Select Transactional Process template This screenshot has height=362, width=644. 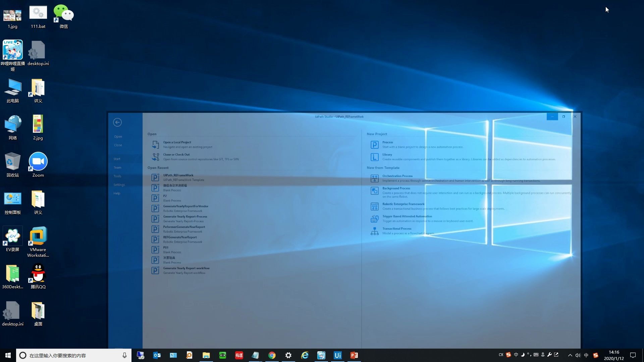coord(396,229)
